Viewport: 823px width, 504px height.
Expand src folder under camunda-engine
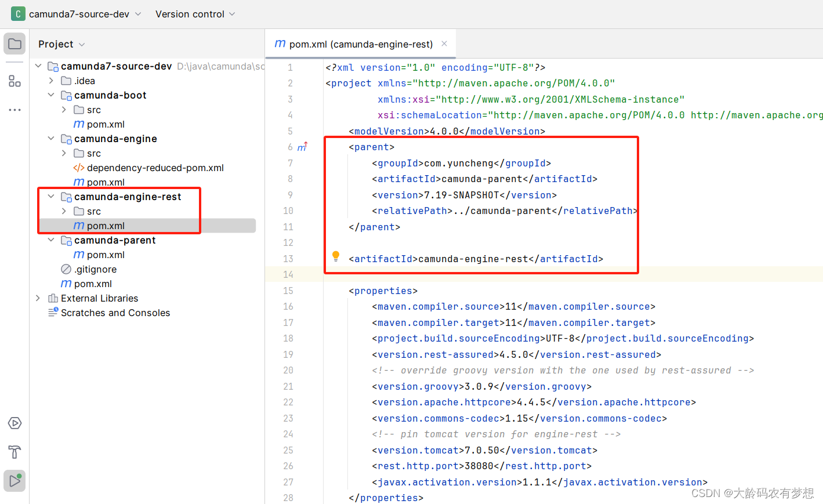point(64,153)
